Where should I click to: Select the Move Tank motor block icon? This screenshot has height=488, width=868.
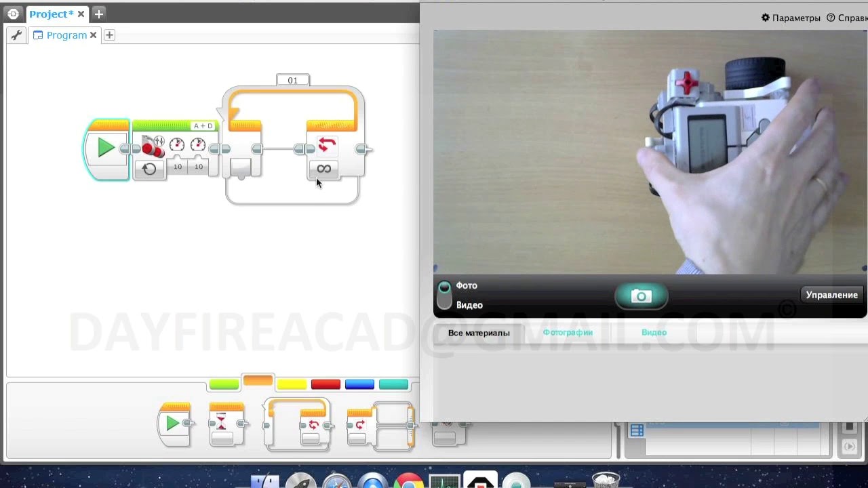(x=152, y=146)
